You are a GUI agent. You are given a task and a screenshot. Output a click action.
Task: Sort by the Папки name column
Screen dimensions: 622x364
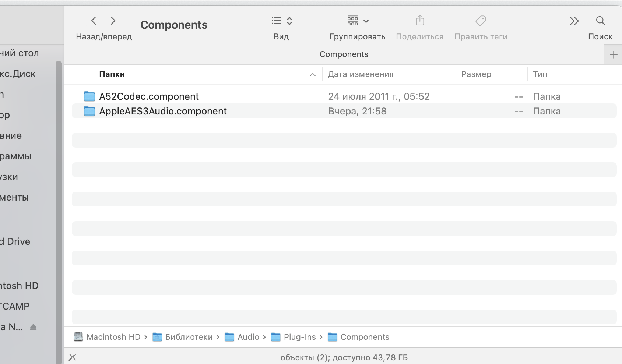point(112,74)
